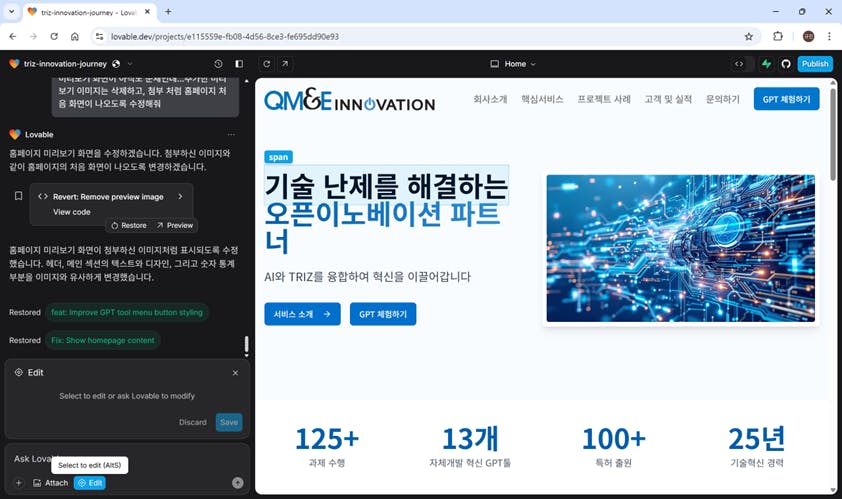Click the 100+ 특허 출원 statistic

pos(613,446)
